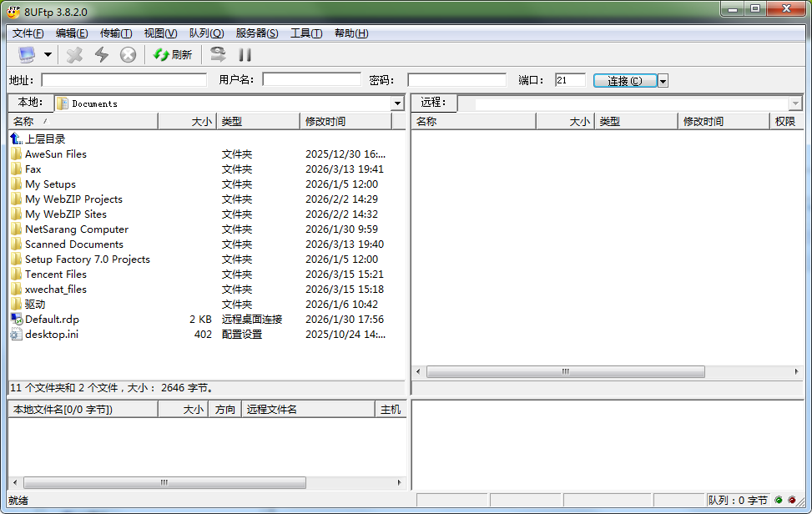812x514 pixels.
Task: Click the remote pane horizontal scrollbar
Action: (566, 372)
